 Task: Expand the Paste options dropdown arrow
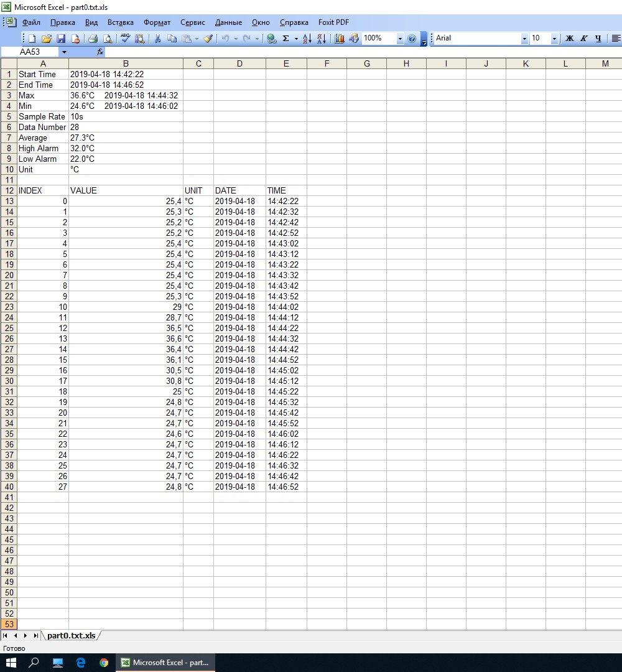click(x=197, y=39)
